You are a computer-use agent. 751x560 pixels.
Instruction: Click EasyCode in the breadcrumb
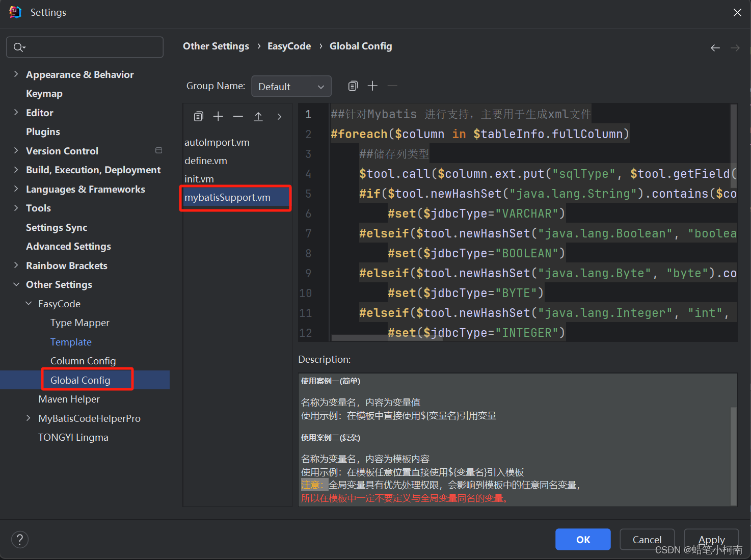pos(289,46)
